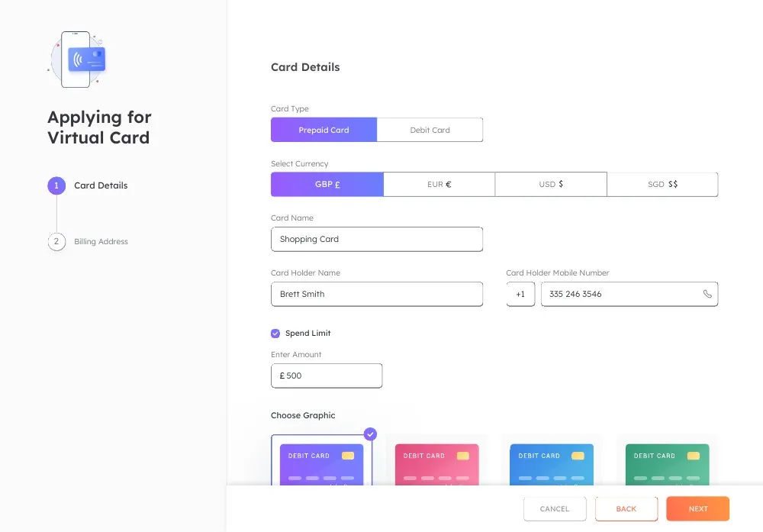Click the Card Details page heading
This screenshot has height=532, width=763.
pos(305,67)
